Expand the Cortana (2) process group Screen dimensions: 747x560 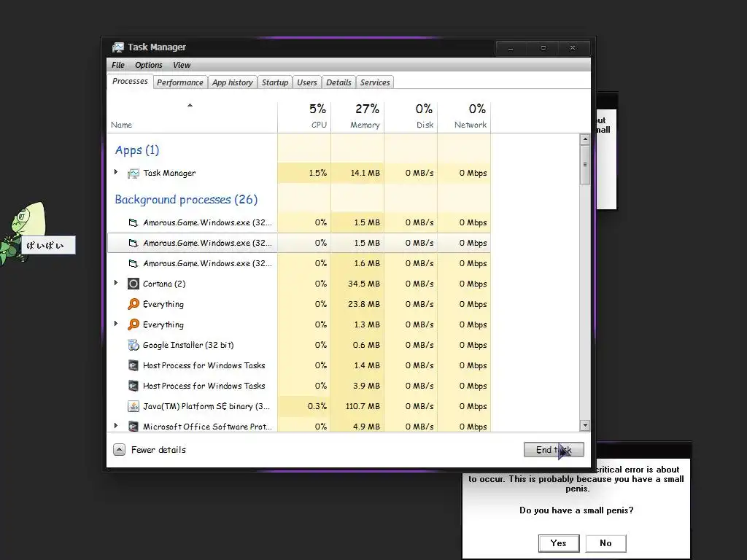click(116, 283)
